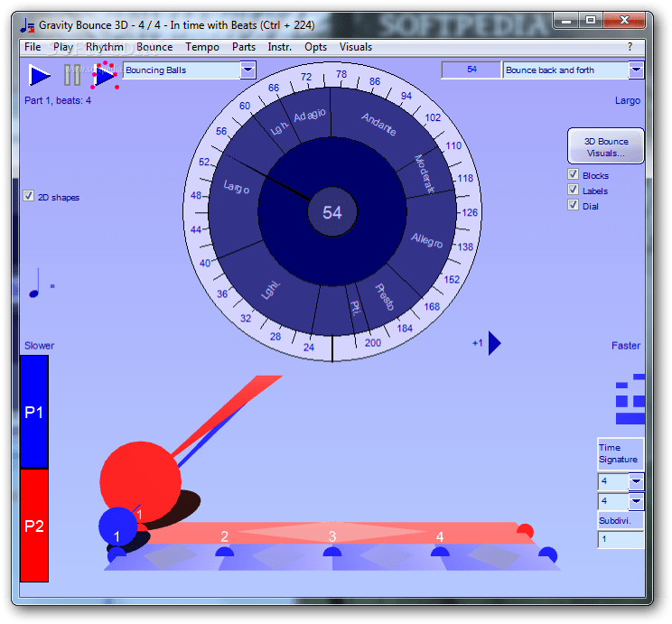Close the Gravity Bounce 3D window
The height and width of the screenshot is (624, 672).
pyautogui.click(x=624, y=20)
